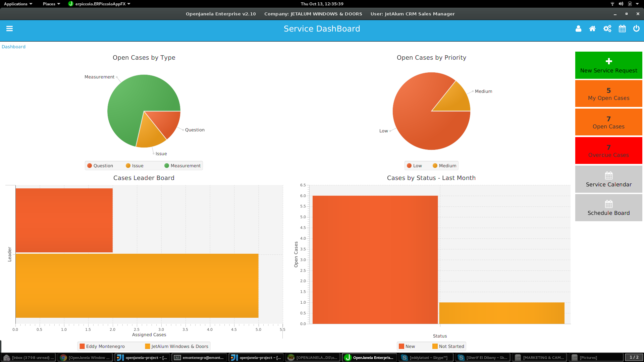The width and height of the screenshot is (644, 362).
Task: Click the header calendar icon
Action: coord(622,29)
